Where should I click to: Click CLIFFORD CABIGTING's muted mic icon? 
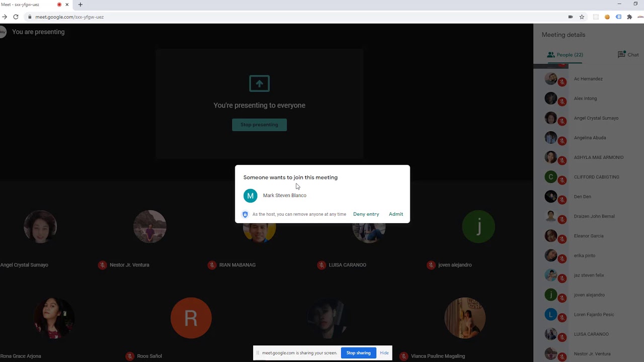point(562,180)
